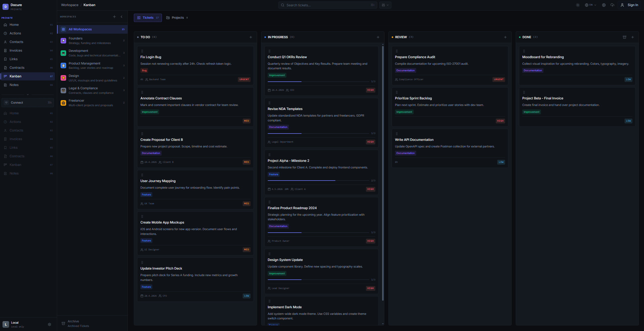Switch to the Tickets tab

(x=148, y=18)
